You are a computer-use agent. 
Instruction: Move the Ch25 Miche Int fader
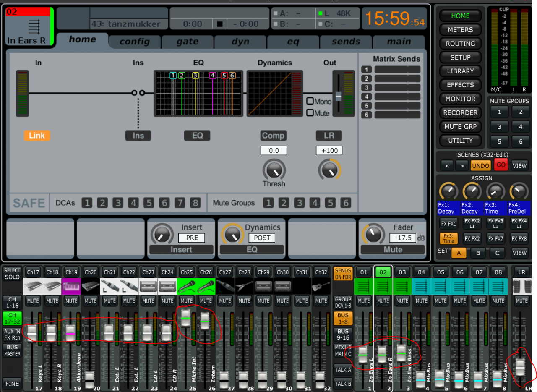coord(185,318)
